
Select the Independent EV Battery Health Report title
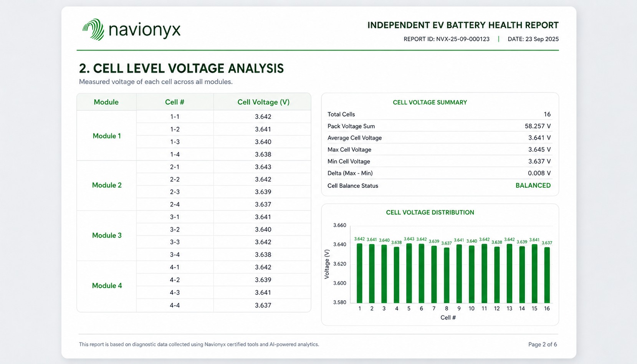463,25
